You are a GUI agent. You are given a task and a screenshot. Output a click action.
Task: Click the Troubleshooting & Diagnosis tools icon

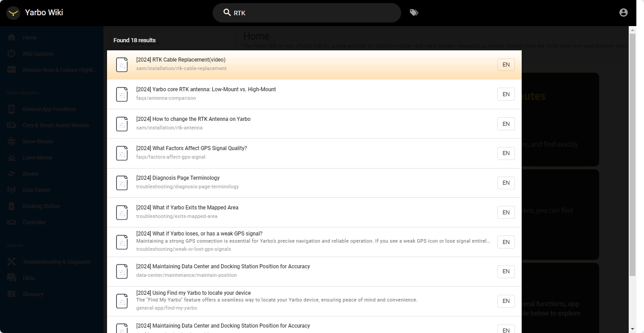12,262
